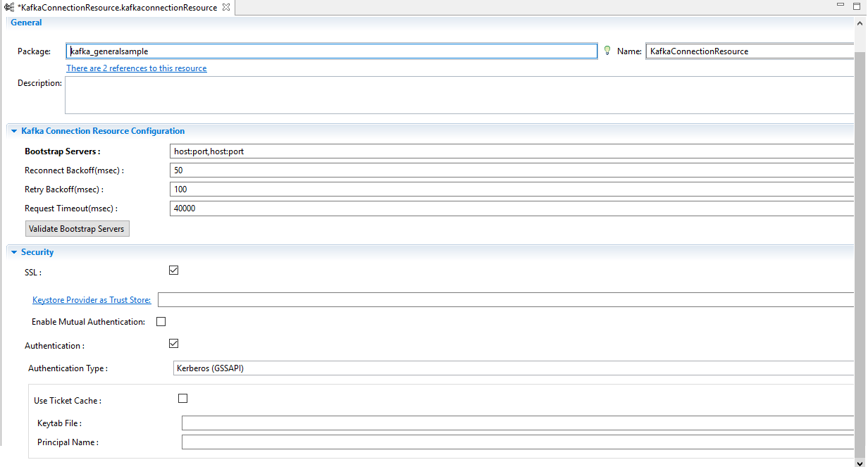Click into the Name field

click(750, 51)
